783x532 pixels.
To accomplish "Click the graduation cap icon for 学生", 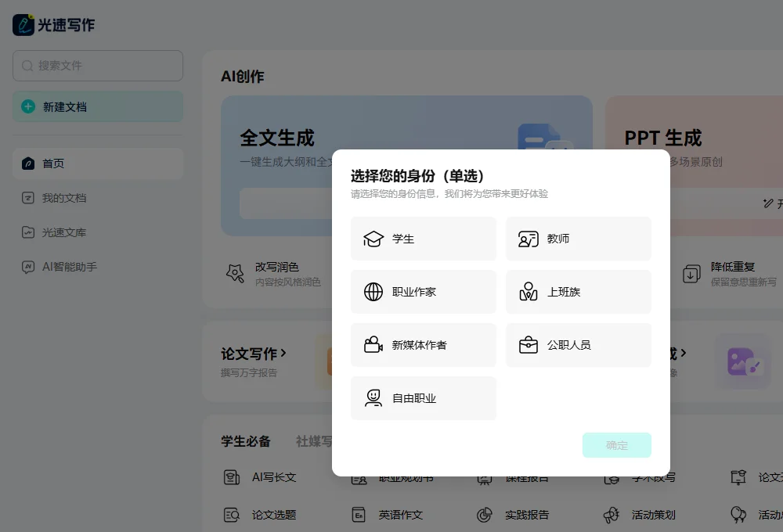I will pos(373,239).
